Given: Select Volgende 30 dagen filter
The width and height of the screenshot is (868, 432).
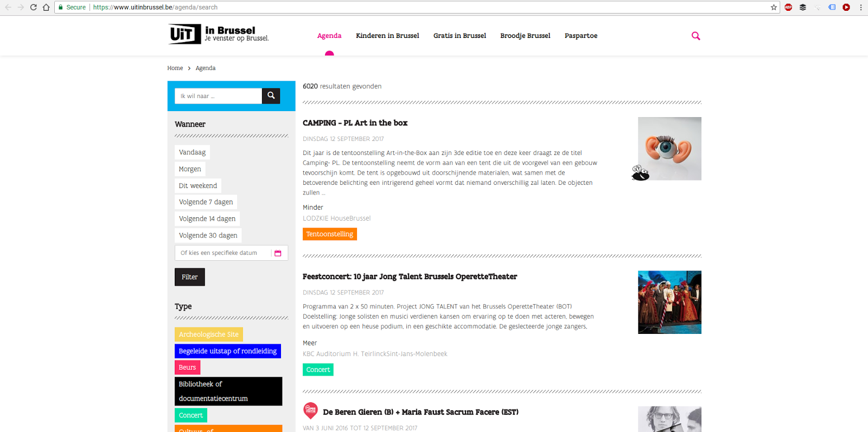Looking at the screenshot, I should (208, 236).
